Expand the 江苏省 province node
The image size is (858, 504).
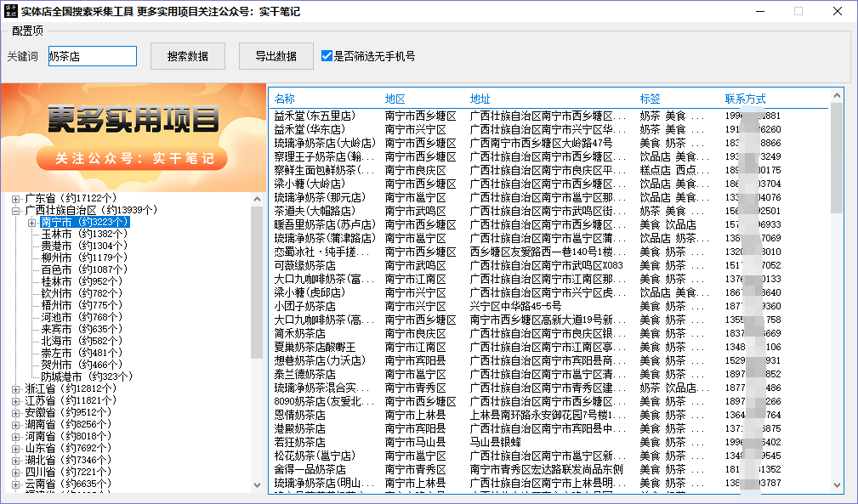click(x=16, y=400)
